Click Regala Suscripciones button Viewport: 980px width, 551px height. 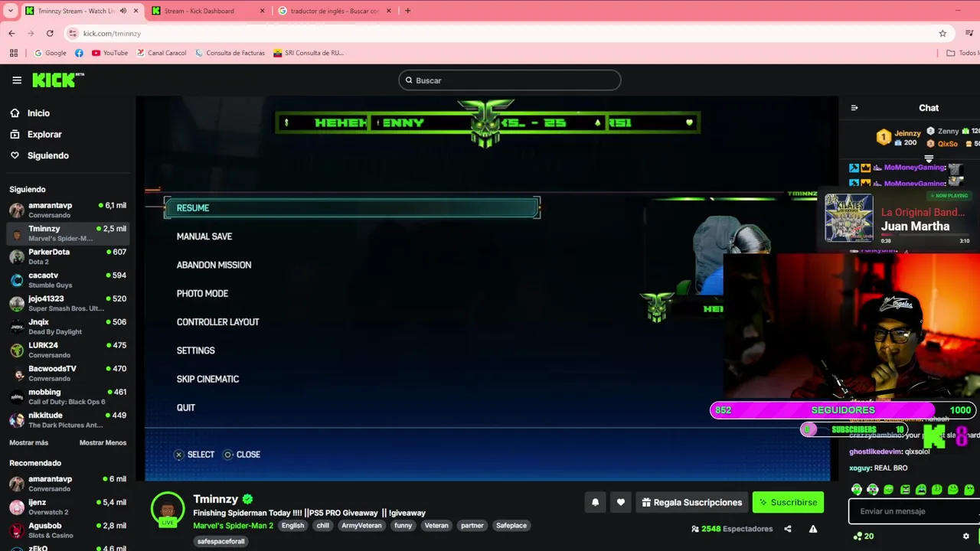coord(691,503)
